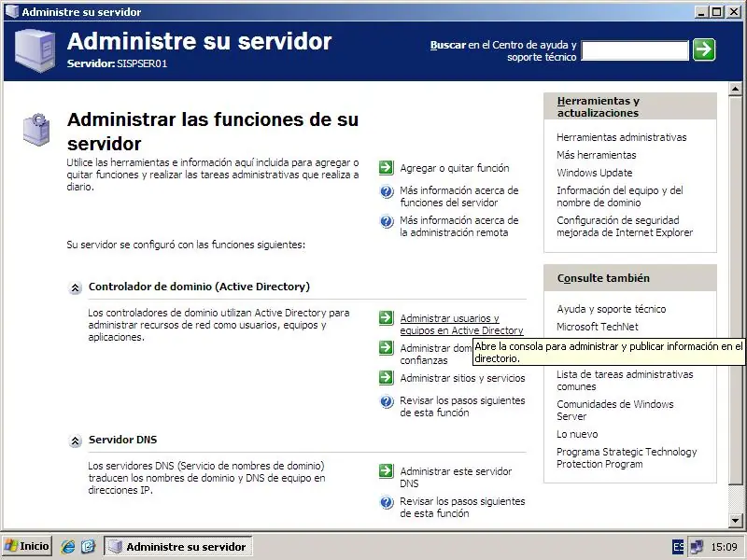Open Windows Update link

point(595,173)
